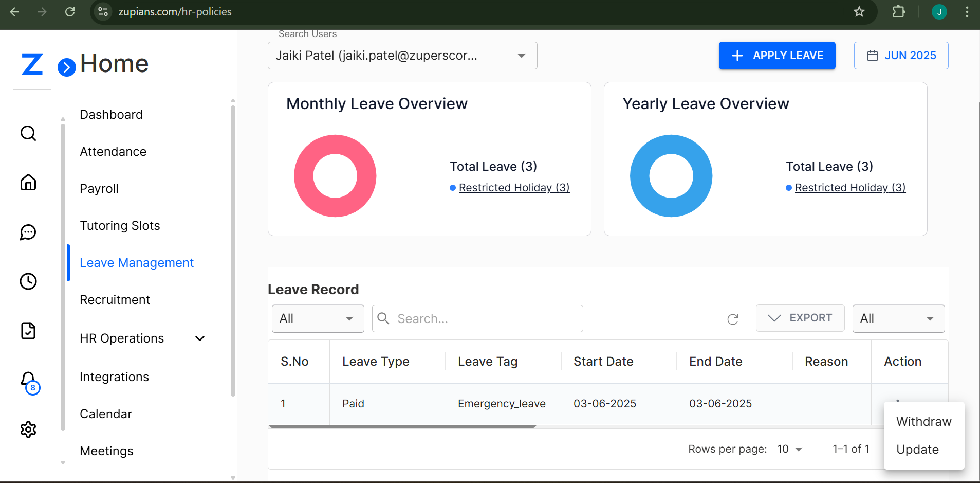The width and height of the screenshot is (980, 483).
Task: Open the Restricted Holiday (3) link
Action: coord(514,187)
